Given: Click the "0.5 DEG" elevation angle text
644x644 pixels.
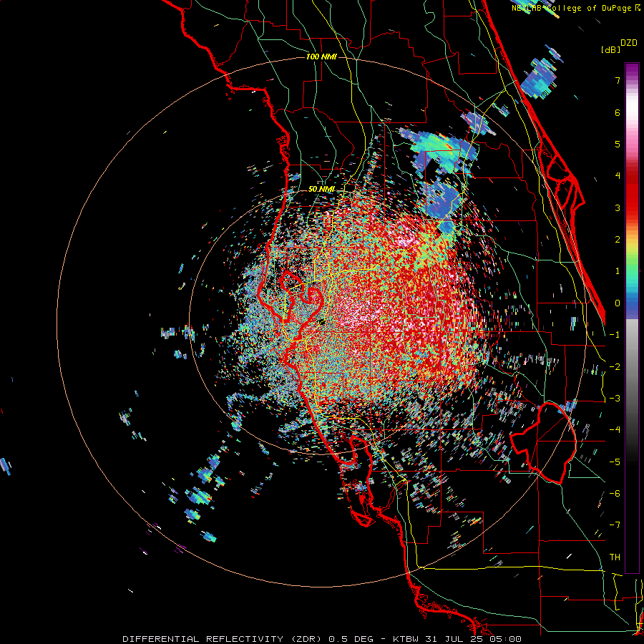Looking at the screenshot, I should [351, 639].
